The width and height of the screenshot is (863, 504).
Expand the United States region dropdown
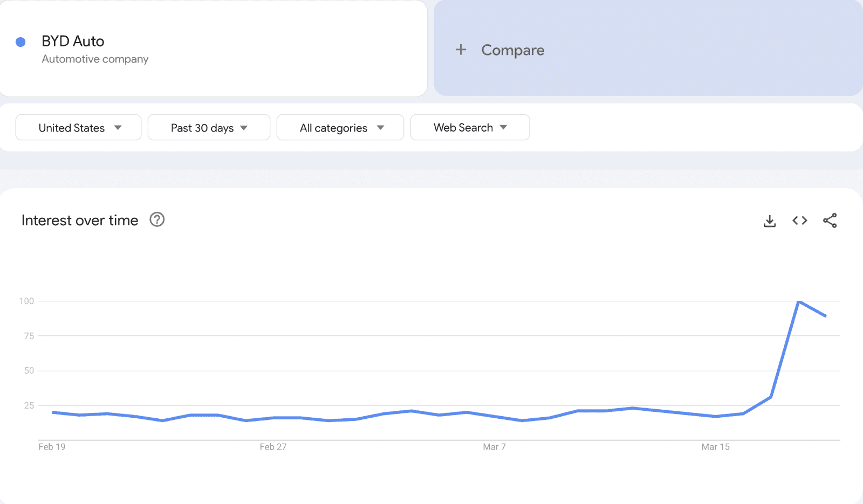78,127
